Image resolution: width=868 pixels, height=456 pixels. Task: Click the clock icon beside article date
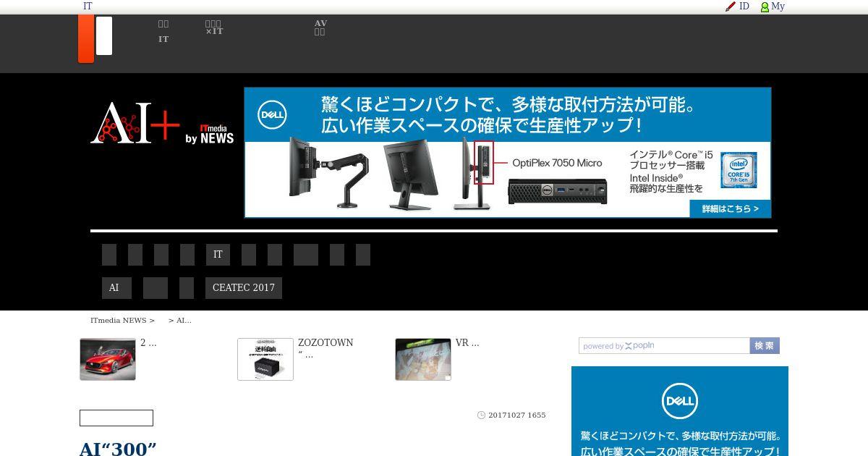(x=482, y=415)
